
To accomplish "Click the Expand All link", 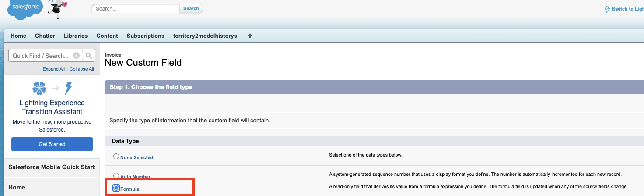I will coord(54,69).
